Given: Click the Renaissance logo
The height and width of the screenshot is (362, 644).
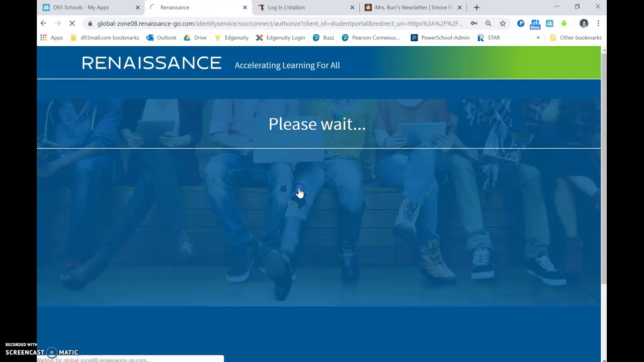Looking at the screenshot, I should 151,63.
